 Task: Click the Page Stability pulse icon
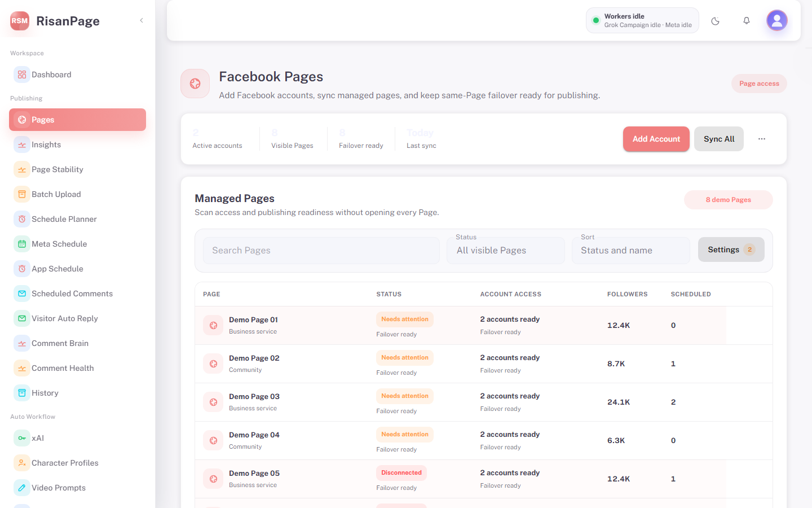point(22,169)
